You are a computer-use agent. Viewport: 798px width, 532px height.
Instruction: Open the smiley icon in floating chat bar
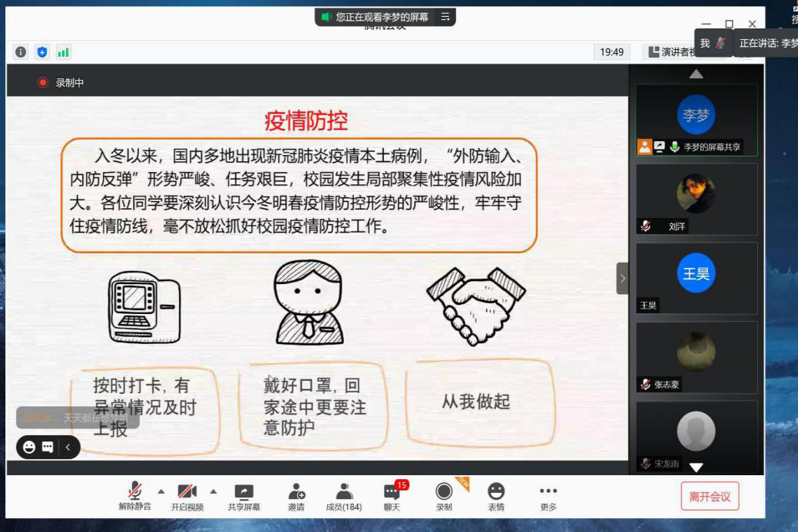pos(29,447)
